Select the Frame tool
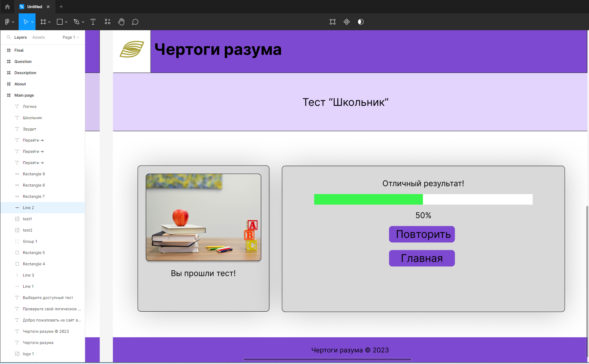 [43, 22]
